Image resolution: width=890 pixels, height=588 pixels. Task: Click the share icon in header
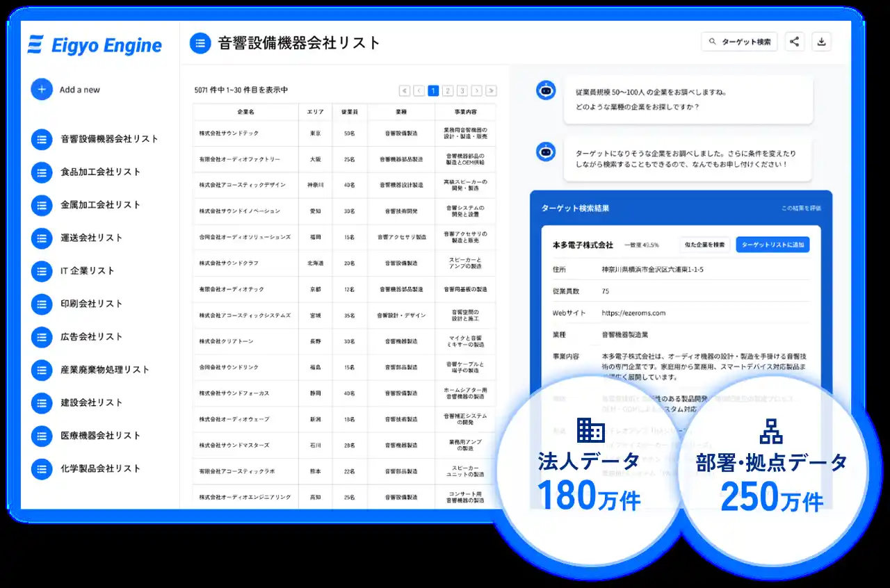point(795,42)
